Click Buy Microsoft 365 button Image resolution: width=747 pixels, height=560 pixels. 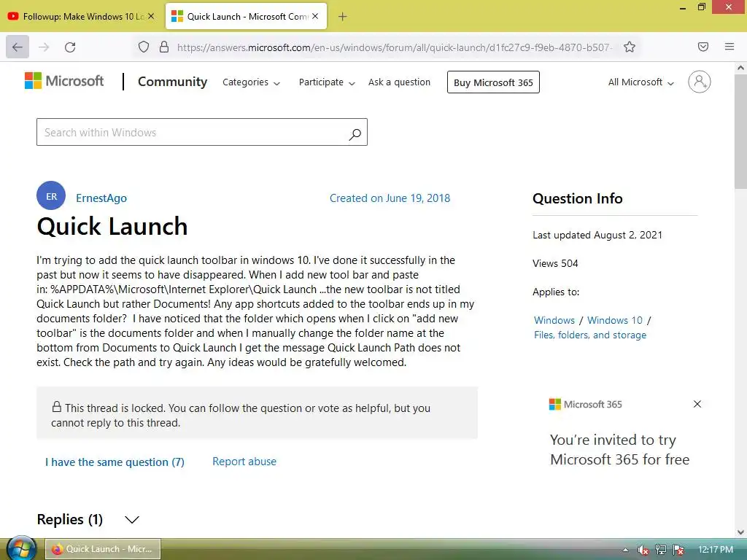click(493, 82)
